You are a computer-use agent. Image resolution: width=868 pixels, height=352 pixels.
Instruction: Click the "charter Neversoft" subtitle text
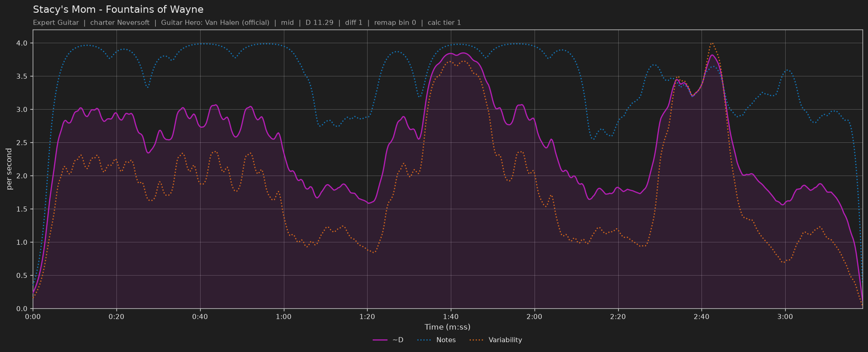(120, 23)
